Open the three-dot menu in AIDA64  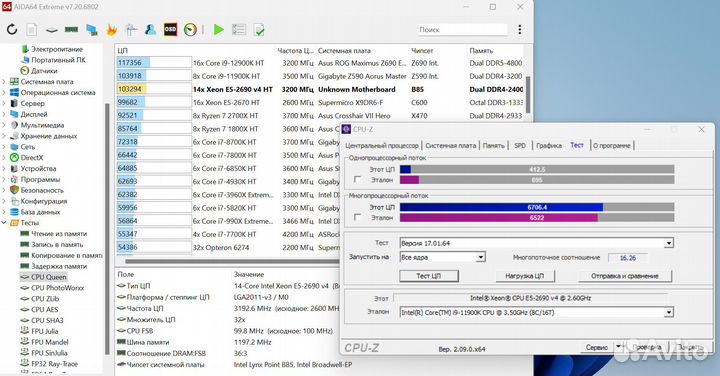pos(519,30)
